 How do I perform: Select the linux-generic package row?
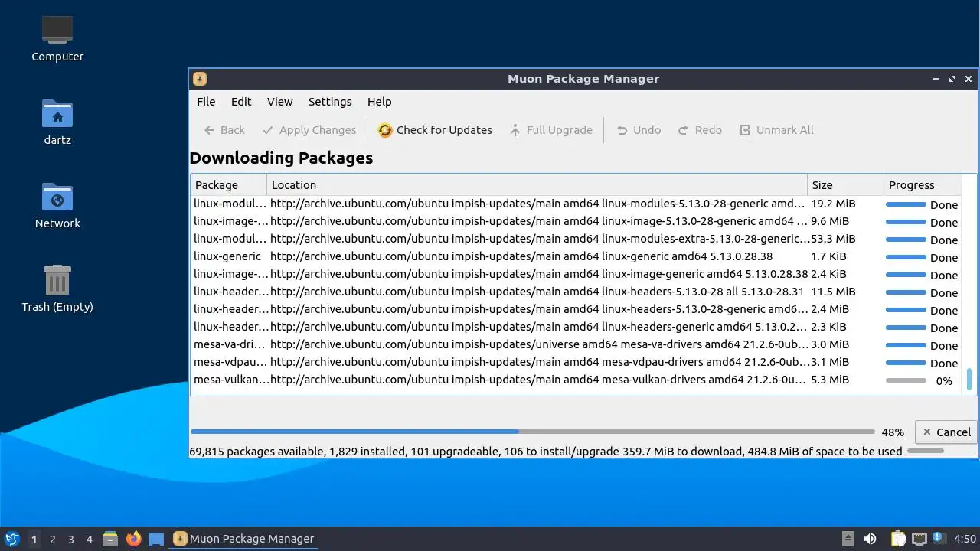point(576,256)
